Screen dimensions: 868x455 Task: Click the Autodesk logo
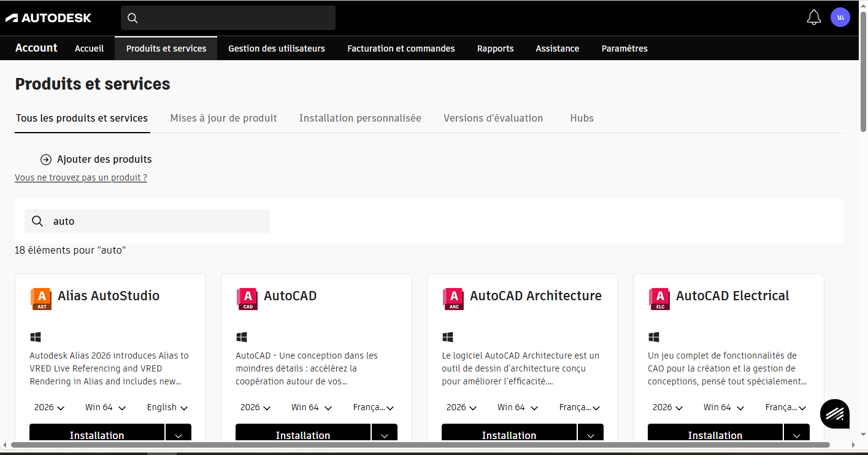48,18
